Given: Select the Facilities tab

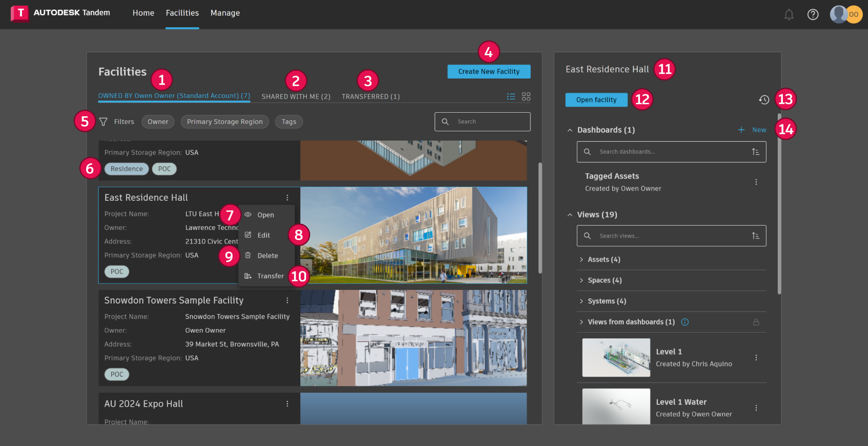Looking at the screenshot, I should point(182,13).
